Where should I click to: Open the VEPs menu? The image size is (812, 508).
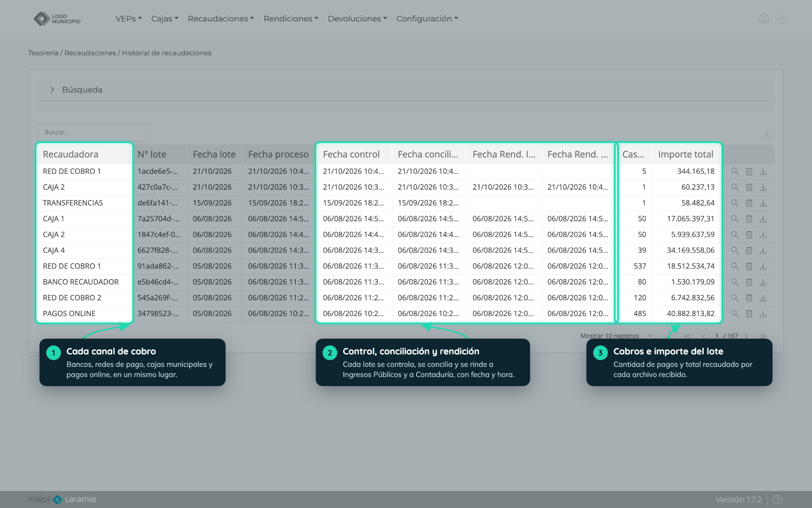point(128,19)
